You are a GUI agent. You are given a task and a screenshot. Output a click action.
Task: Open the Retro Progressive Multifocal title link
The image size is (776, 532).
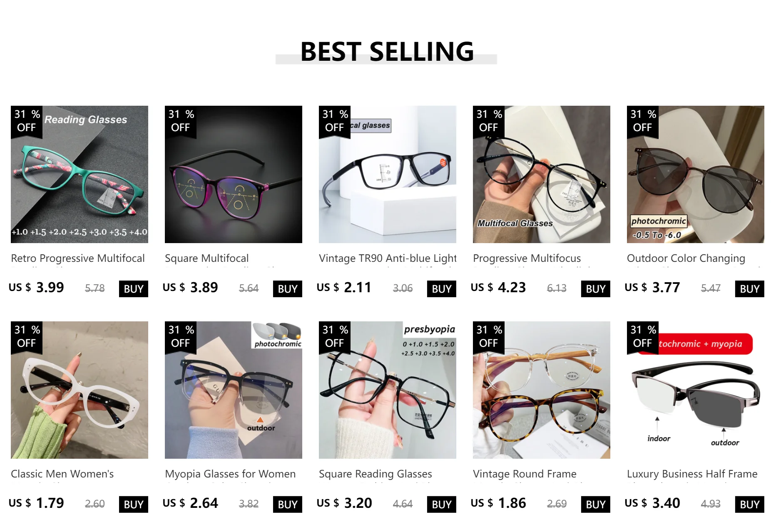click(78, 259)
